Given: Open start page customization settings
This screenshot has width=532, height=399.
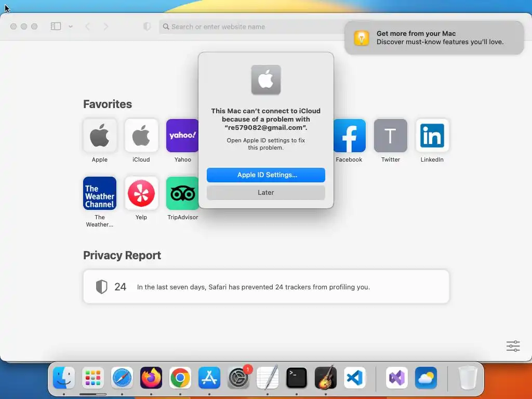Looking at the screenshot, I should 513,346.
